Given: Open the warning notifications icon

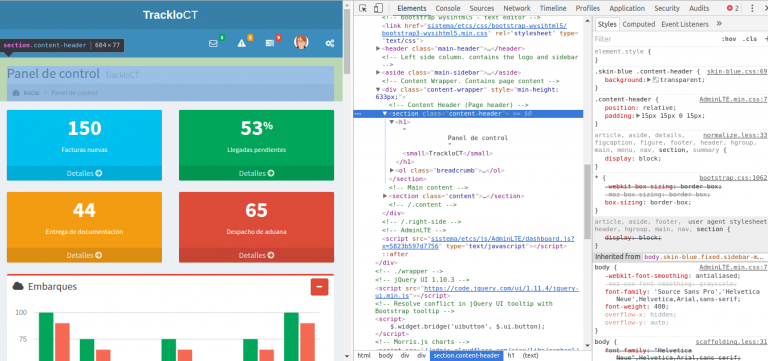Looking at the screenshot, I should point(241,43).
